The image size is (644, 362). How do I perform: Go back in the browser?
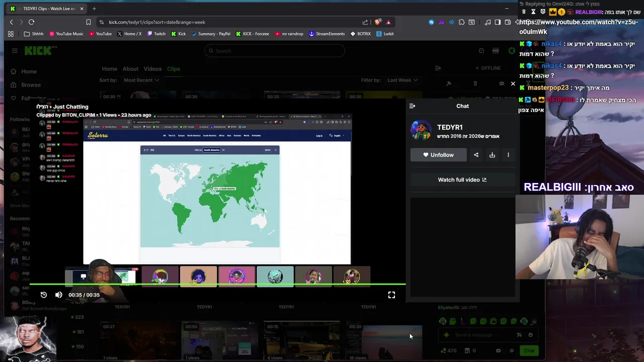[x=12, y=22]
